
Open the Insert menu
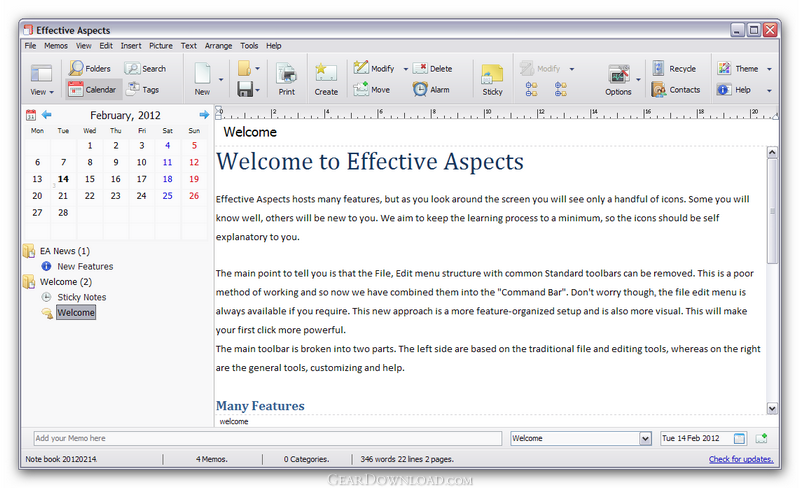pyautogui.click(x=131, y=45)
